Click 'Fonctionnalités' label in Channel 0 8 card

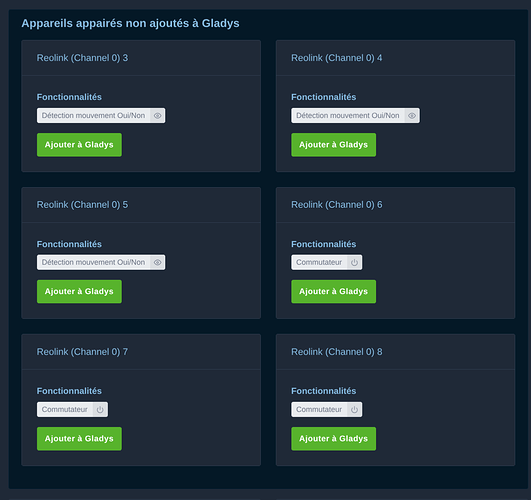coord(323,391)
